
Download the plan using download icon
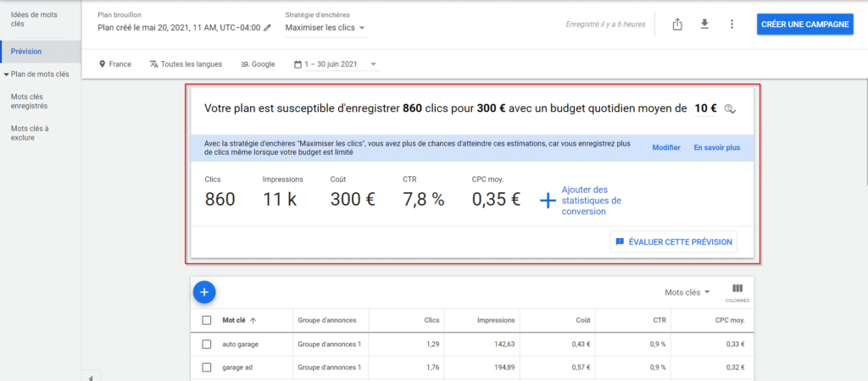coord(704,24)
